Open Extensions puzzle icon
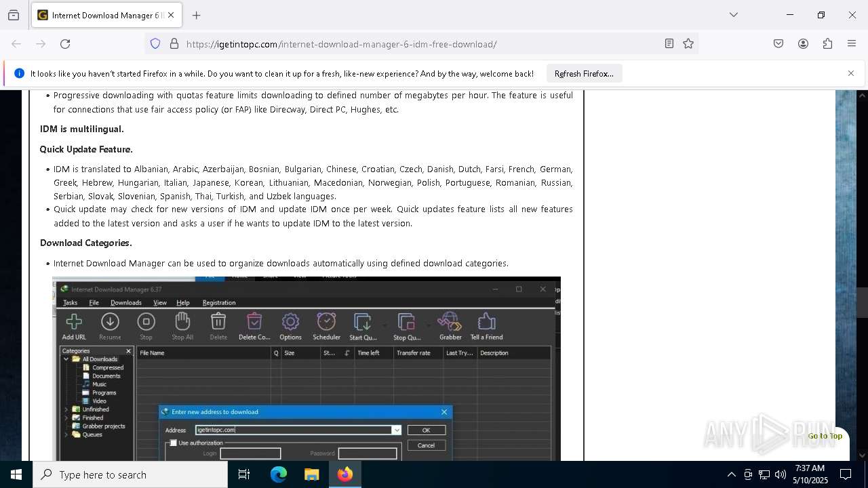Screen dimensions: 868x488 tap(827, 44)
